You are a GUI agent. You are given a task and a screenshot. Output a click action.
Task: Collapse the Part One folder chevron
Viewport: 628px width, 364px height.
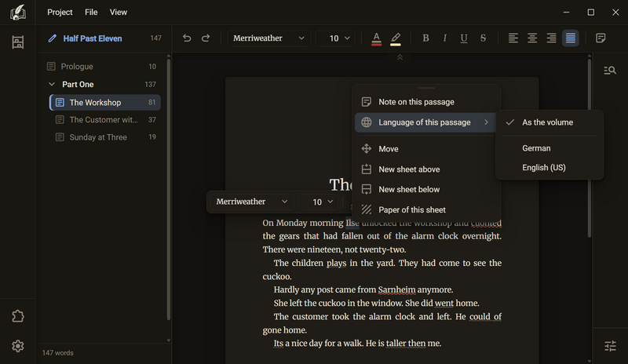pos(52,84)
